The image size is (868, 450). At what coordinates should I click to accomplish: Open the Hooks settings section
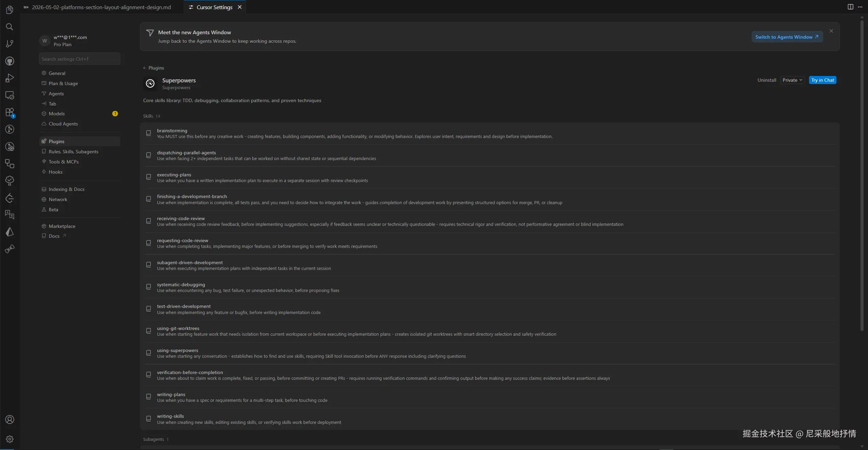click(x=80, y=172)
